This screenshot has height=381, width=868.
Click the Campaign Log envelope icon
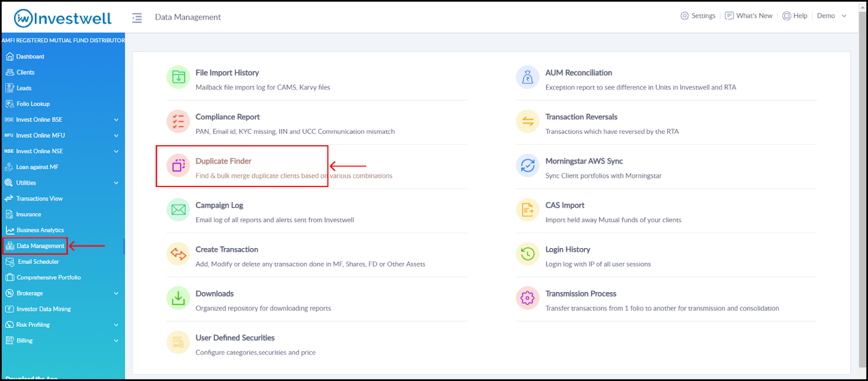(178, 210)
